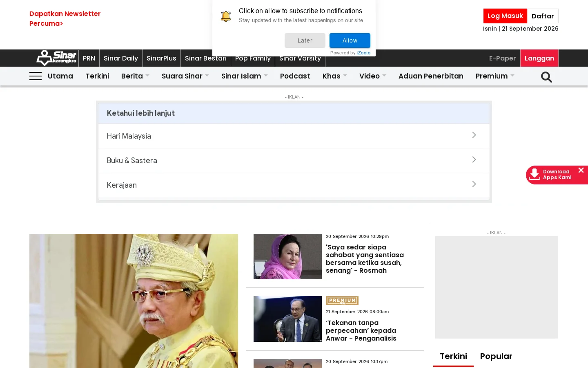Image resolution: width=588 pixels, height=368 pixels.
Task: Switch to the Popular sidebar tab
Action: 496,356
